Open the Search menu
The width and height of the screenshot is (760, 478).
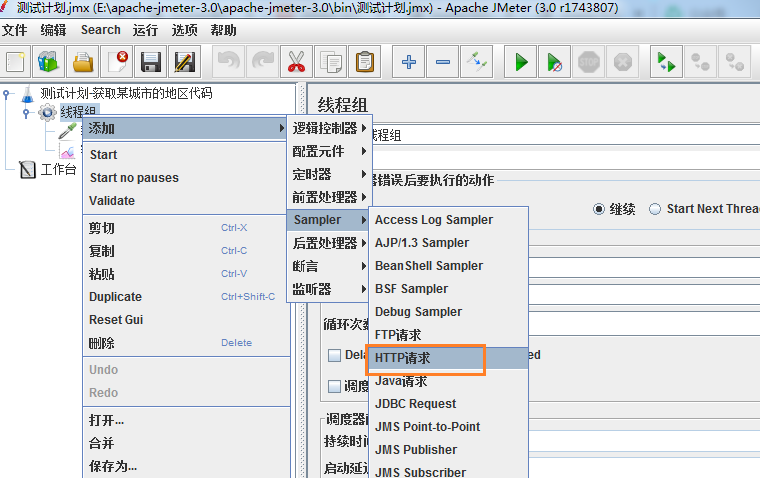point(100,30)
